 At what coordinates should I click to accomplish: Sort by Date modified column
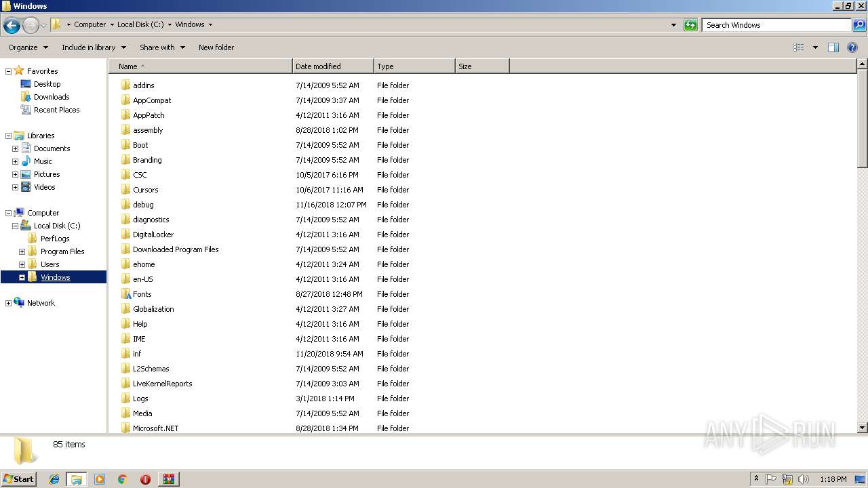[x=333, y=66]
